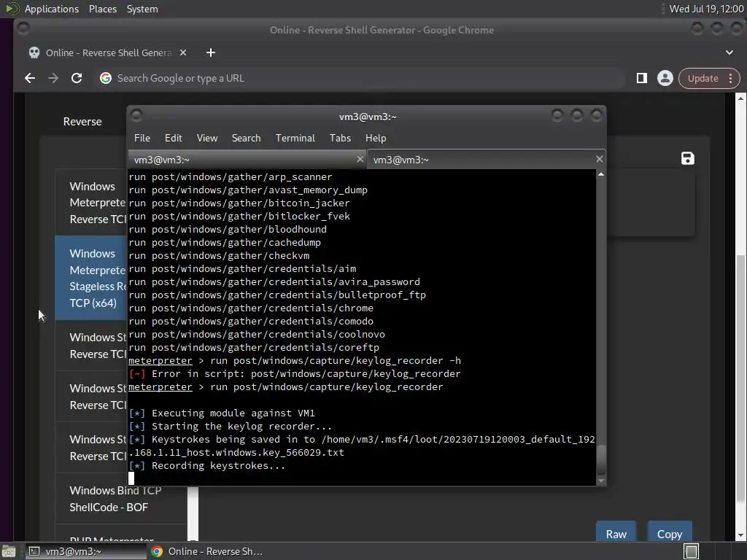Open the Chrome tab search chevron
Screen dimensions: 747x560
pyautogui.click(x=729, y=52)
